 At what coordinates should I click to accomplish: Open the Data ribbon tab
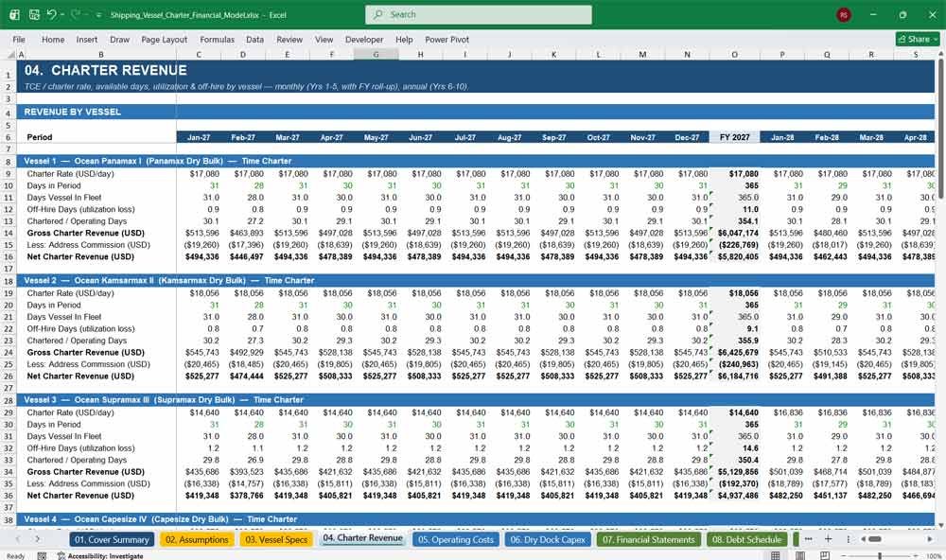pyautogui.click(x=254, y=39)
